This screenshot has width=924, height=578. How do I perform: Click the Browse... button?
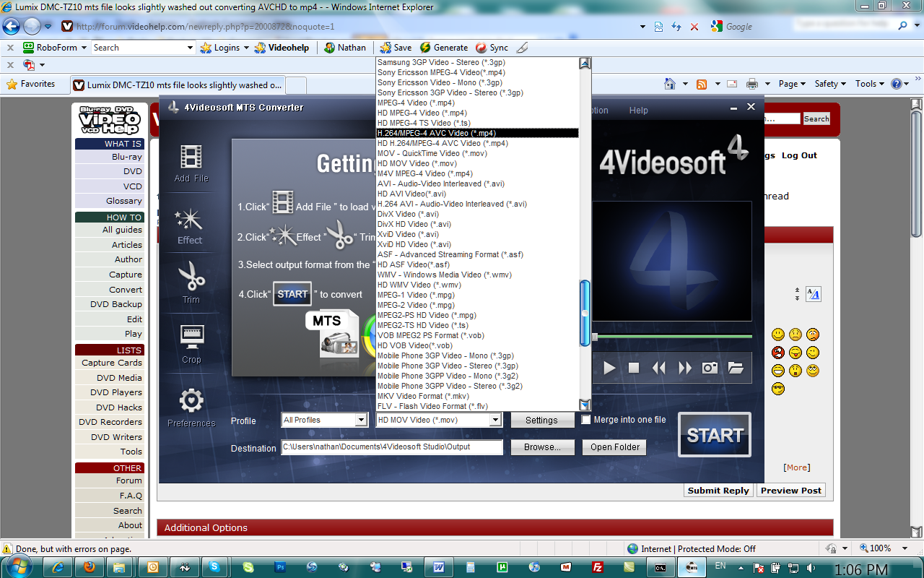[542, 447]
